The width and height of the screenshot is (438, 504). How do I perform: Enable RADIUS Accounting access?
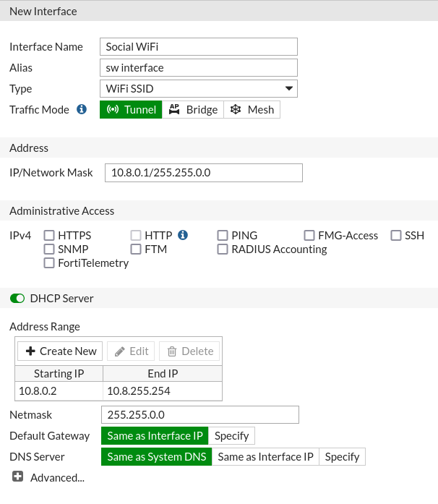coord(223,249)
